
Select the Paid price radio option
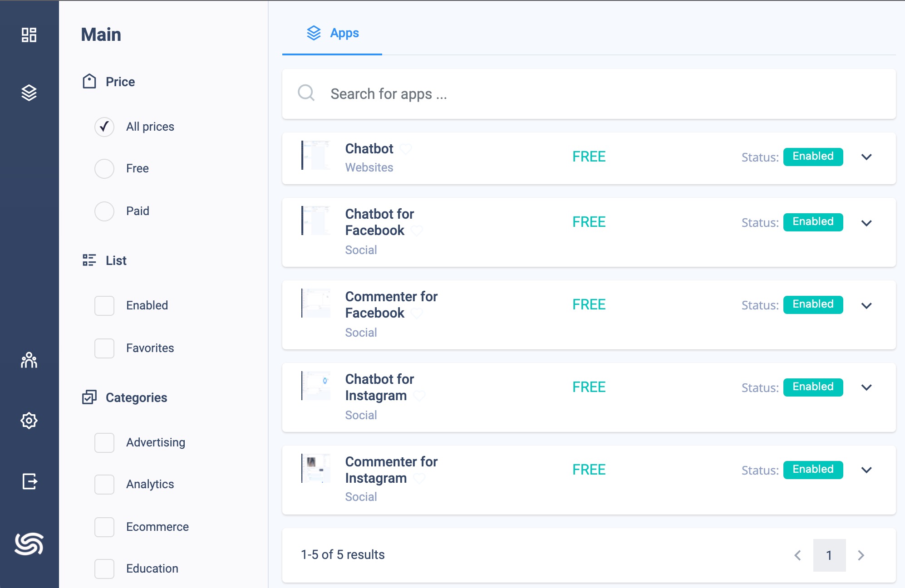pos(104,211)
